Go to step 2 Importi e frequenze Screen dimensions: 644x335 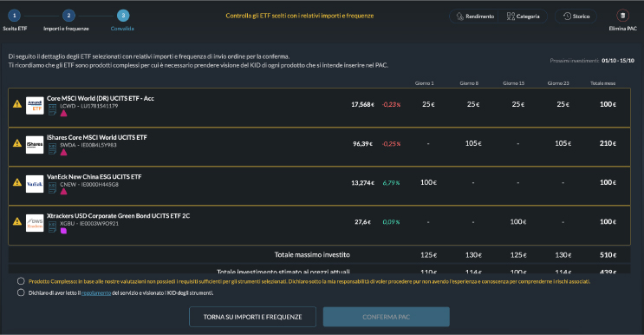pos(68,16)
